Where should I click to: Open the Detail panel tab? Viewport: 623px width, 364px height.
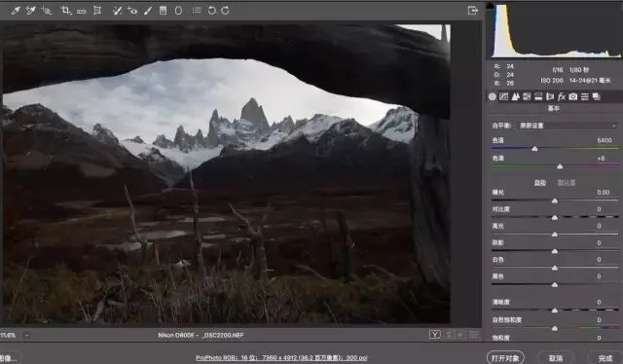[515, 96]
